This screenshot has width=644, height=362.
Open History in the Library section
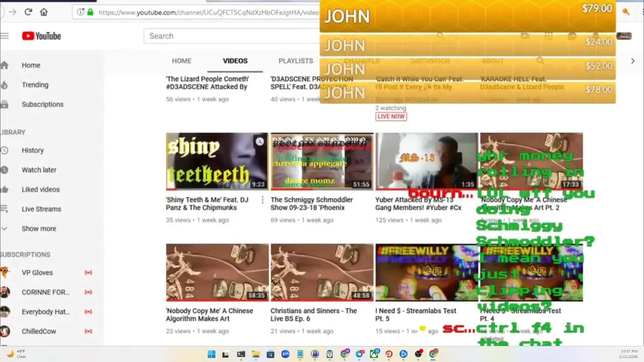(x=32, y=150)
